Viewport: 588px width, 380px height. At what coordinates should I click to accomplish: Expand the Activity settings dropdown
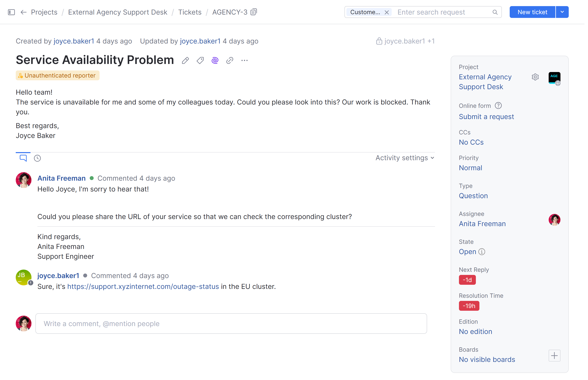pyautogui.click(x=405, y=158)
